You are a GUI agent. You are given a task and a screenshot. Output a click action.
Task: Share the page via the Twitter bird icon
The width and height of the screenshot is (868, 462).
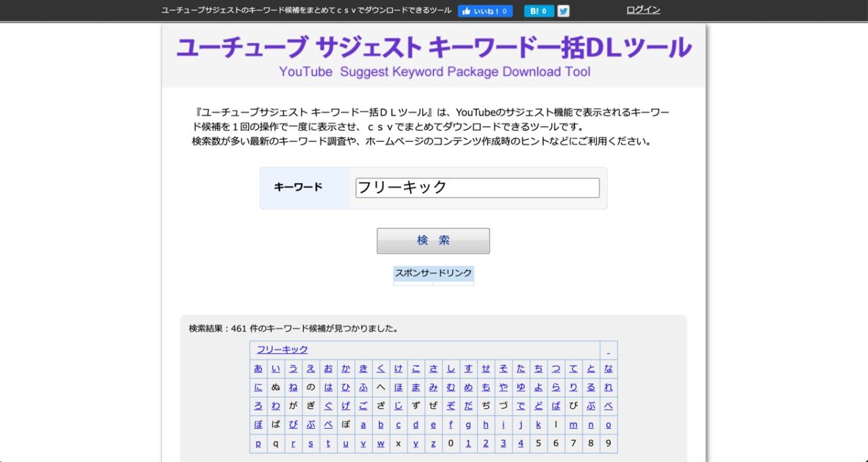(x=564, y=11)
